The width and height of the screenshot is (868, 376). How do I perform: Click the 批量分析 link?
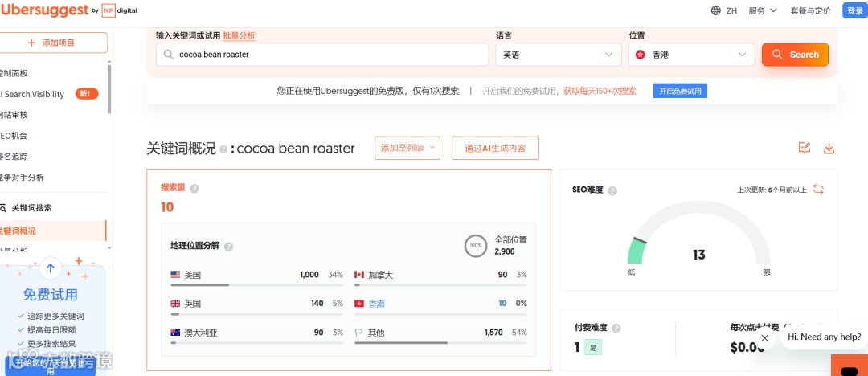coord(240,35)
